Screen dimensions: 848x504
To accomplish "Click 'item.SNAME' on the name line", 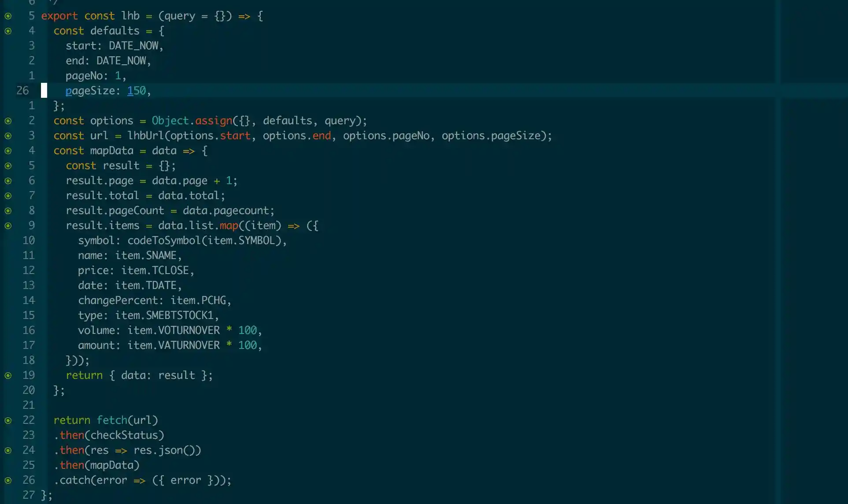I will pyautogui.click(x=146, y=256).
